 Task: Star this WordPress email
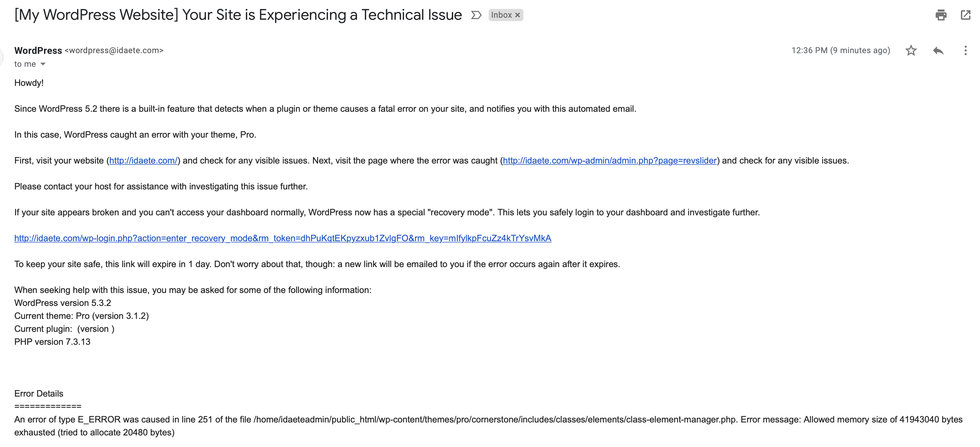tap(911, 50)
